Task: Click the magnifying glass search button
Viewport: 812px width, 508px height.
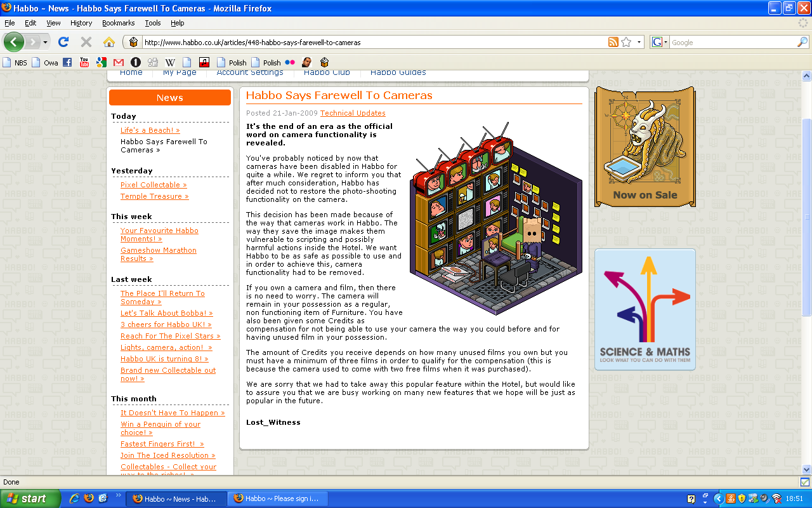Action: click(x=802, y=43)
